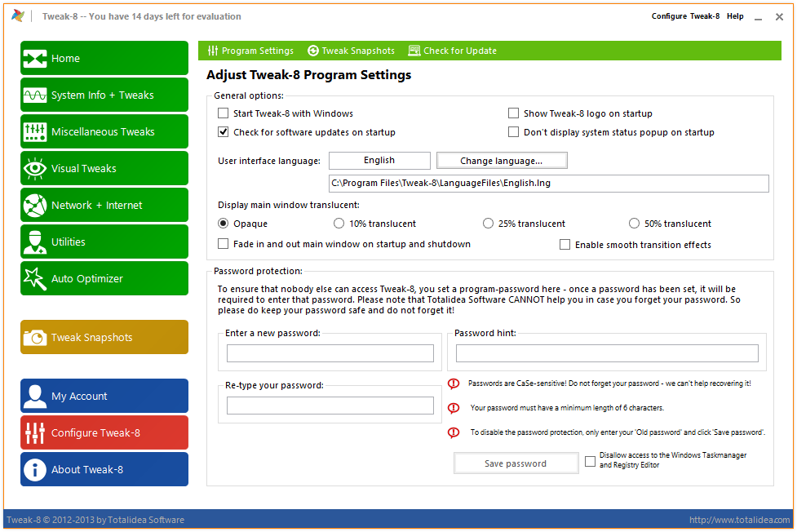Enable smooth transition effects checkbox
This screenshot has width=797, height=532.
565,245
